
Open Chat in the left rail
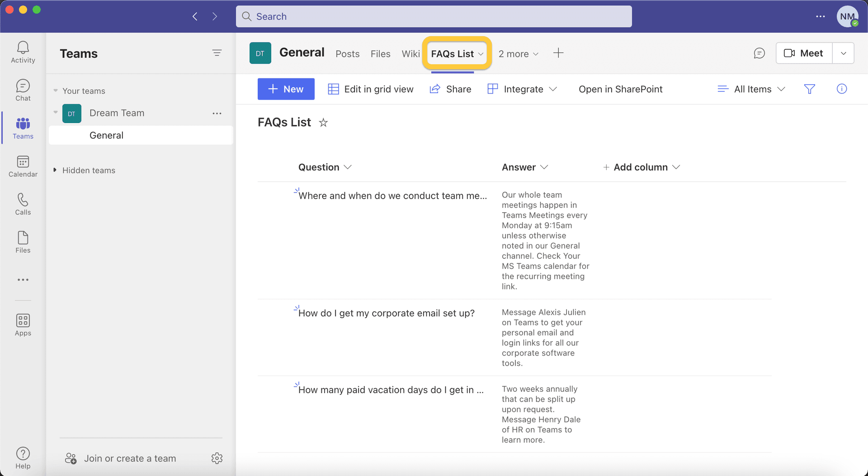pos(23,90)
